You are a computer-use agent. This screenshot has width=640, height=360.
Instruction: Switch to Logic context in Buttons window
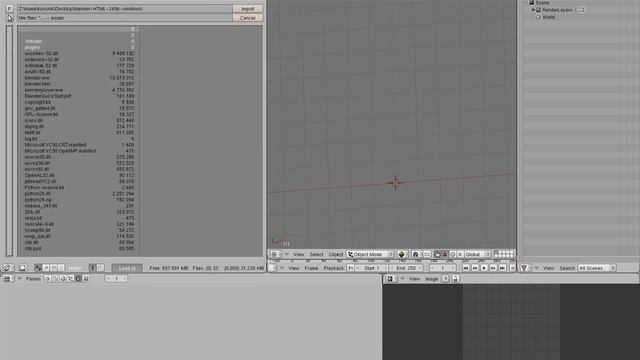click(x=47, y=279)
